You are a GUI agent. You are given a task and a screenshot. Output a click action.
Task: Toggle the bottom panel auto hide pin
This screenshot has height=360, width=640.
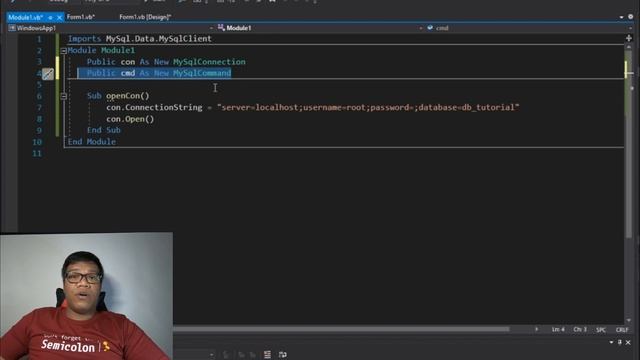click(x=620, y=342)
